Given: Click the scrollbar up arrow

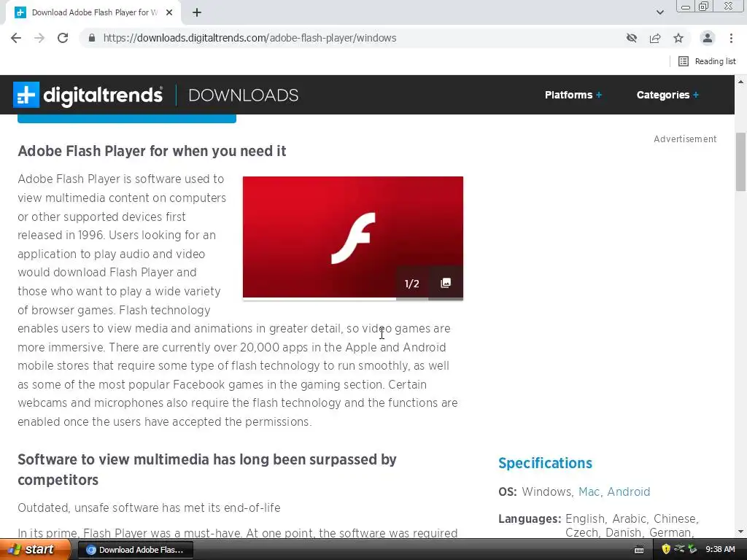Looking at the screenshot, I should (741, 82).
